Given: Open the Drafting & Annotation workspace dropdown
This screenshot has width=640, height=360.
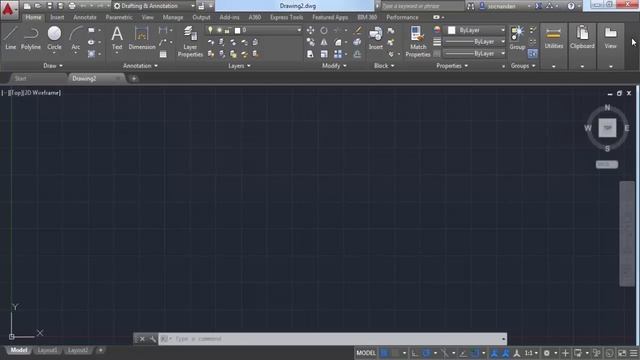Looking at the screenshot, I should point(154,6).
